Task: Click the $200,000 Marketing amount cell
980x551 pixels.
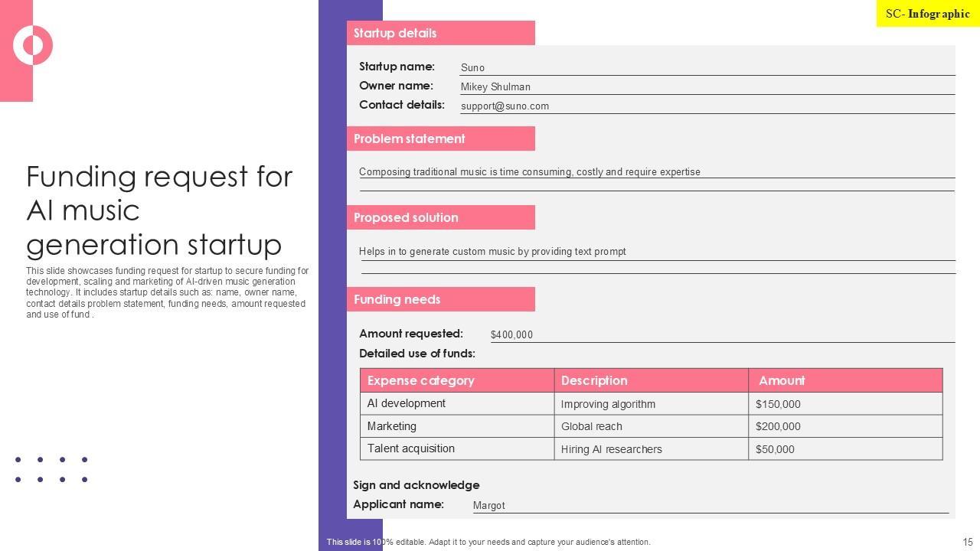Action: pos(844,426)
